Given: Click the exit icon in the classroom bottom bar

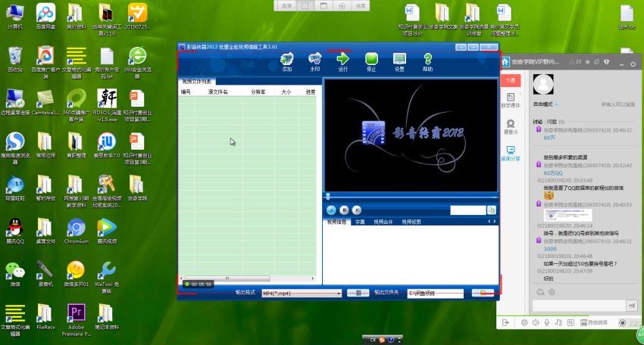Looking at the screenshot, I should click(x=505, y=323).
